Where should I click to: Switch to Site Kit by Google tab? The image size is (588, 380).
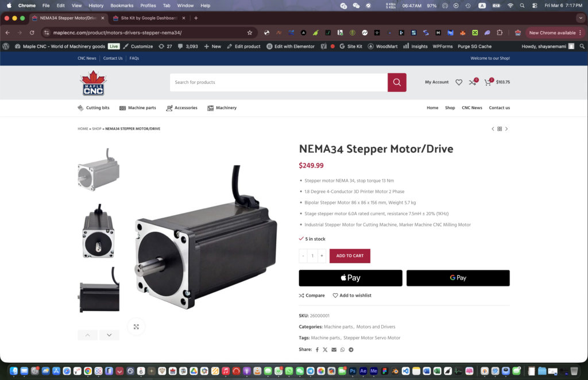pos(145,18)
